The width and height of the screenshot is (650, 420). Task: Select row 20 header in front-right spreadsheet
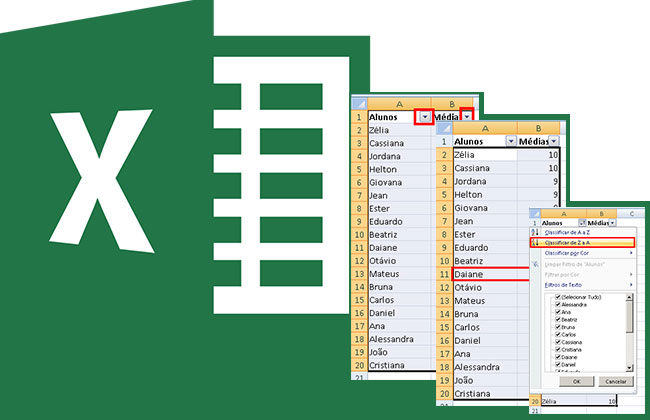point(535,401)
